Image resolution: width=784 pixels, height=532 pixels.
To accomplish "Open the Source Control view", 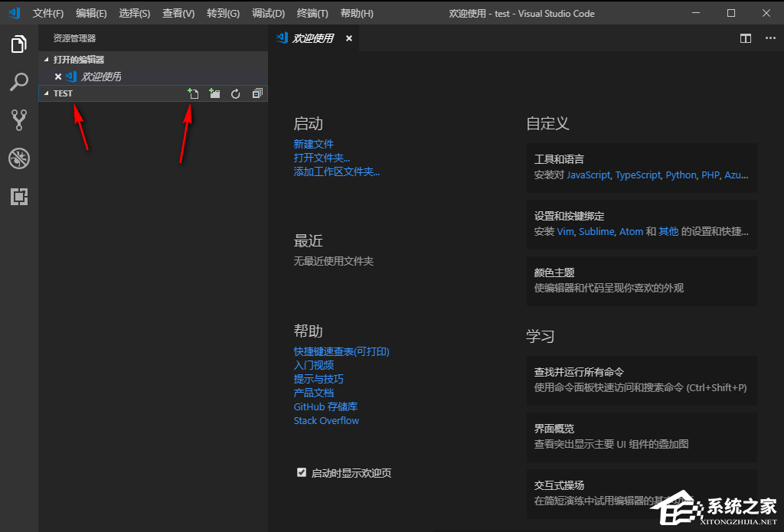I will pos(18,119).
